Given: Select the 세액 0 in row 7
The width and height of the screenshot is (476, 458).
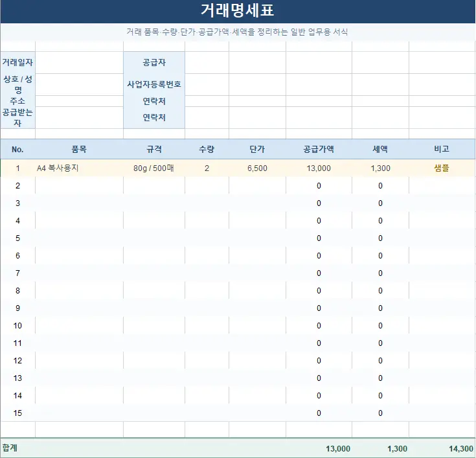Looking at the screenshot, I should [x=380, y=273].
